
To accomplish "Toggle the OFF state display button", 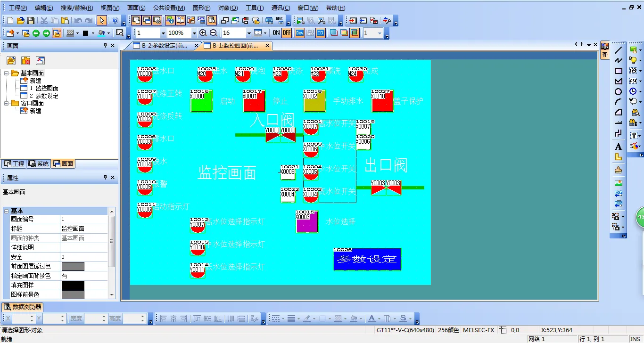I will coord(287,33).
